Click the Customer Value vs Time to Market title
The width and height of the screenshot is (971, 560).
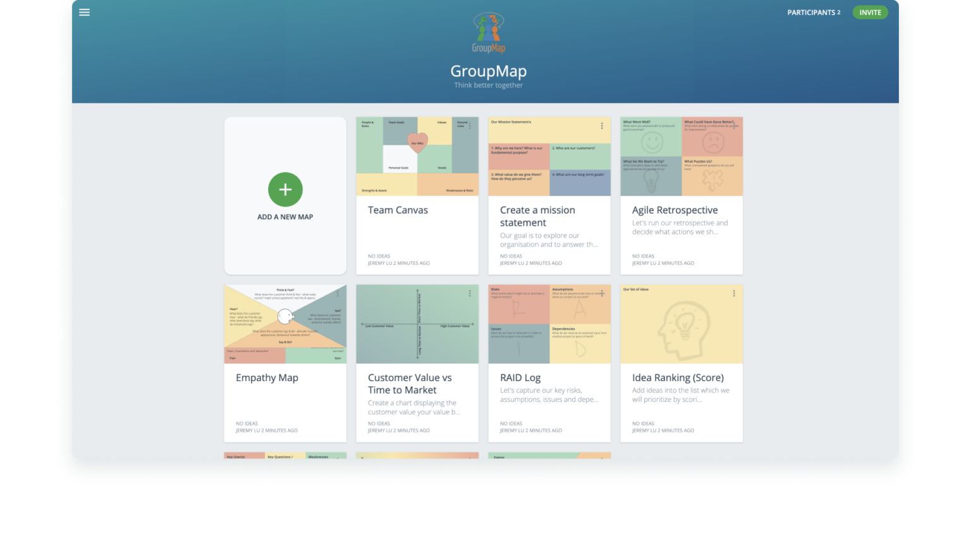point(409,384)
